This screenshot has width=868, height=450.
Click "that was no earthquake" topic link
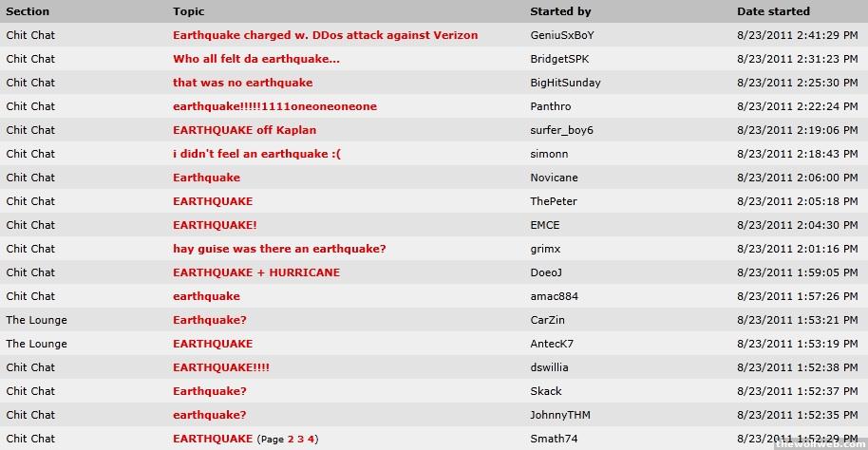click(242, 83)
